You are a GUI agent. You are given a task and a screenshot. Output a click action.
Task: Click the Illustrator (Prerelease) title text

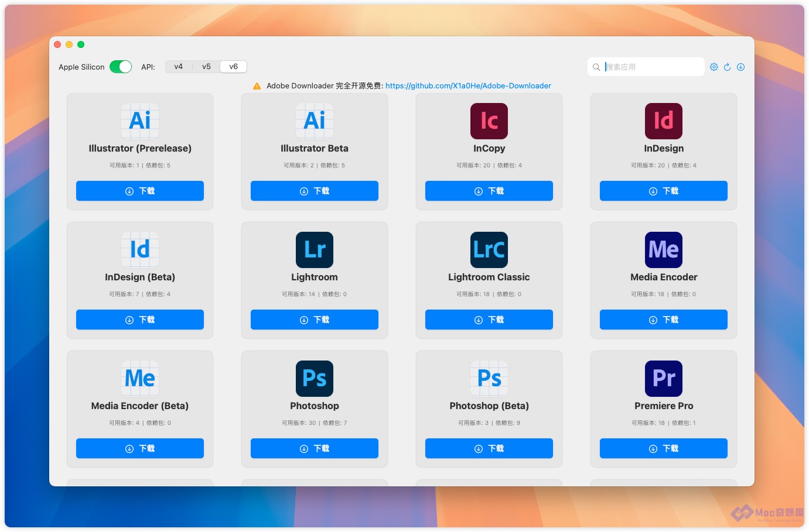click(x=140, y=148)
